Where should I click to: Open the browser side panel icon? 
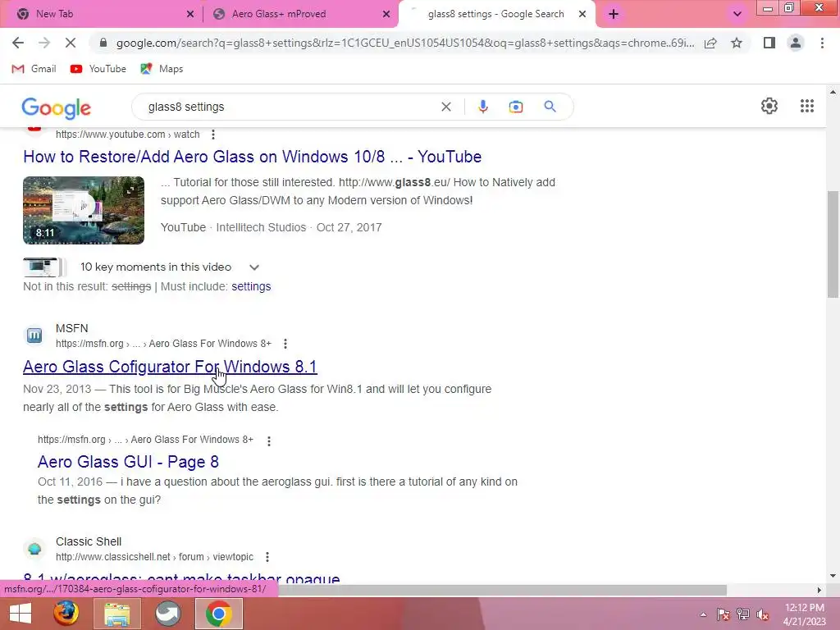[x=769, y=43]
